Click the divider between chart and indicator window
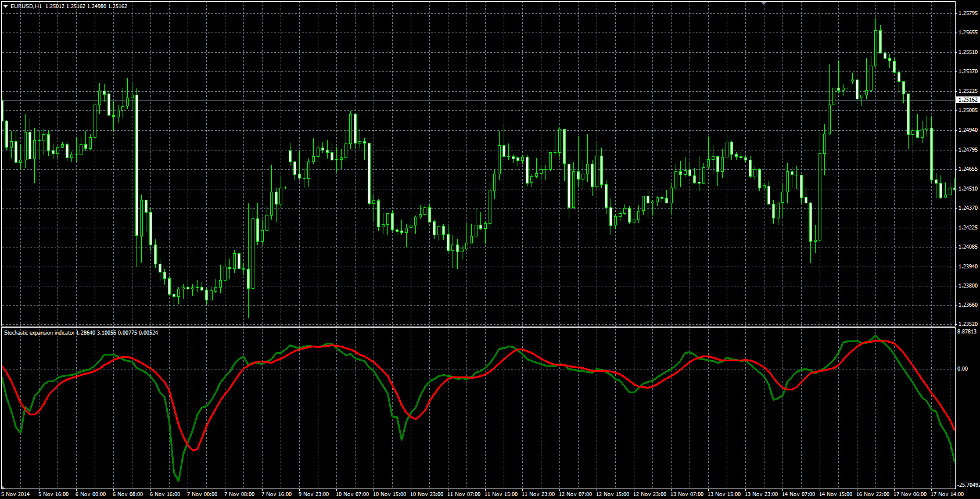This screenshot has width=980, height=499. [478, 326]
